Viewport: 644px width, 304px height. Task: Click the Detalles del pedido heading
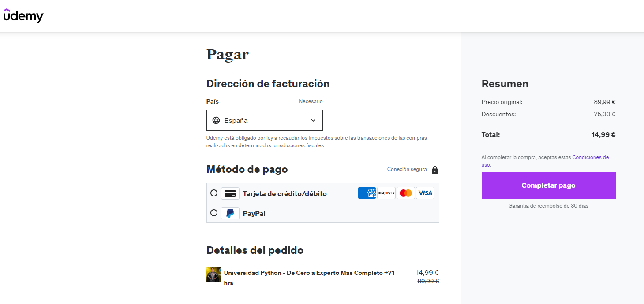[255, 250]
